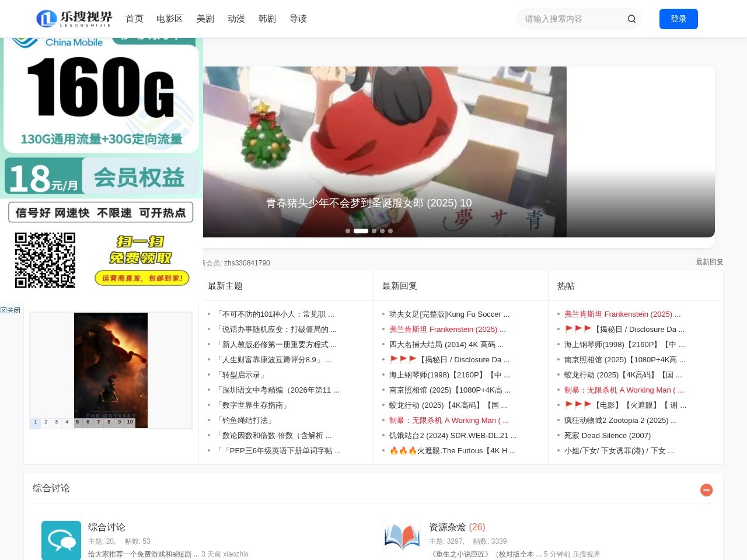
Task: Open the 资源杂烩 forum board
Action: point(447,527)
